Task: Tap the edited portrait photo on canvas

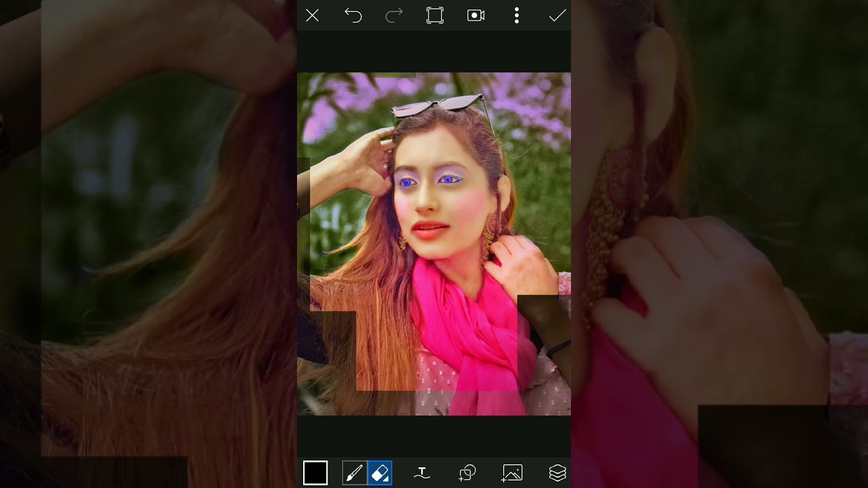Action: [x=434, y=244]
